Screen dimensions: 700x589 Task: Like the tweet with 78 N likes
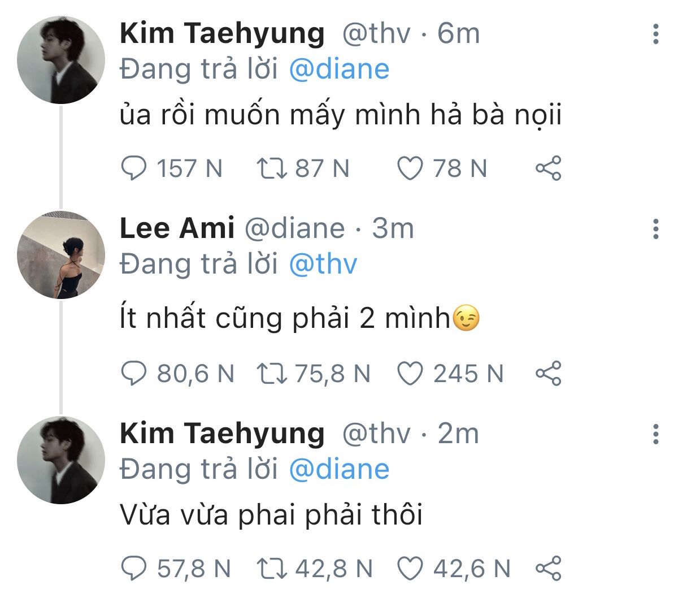410,168
